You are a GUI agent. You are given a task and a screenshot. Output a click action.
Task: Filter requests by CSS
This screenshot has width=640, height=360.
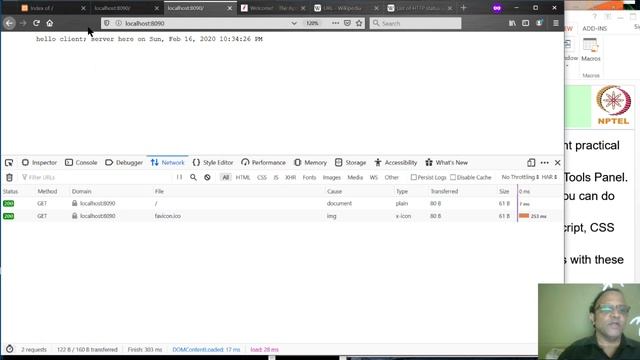pos(262,177)
